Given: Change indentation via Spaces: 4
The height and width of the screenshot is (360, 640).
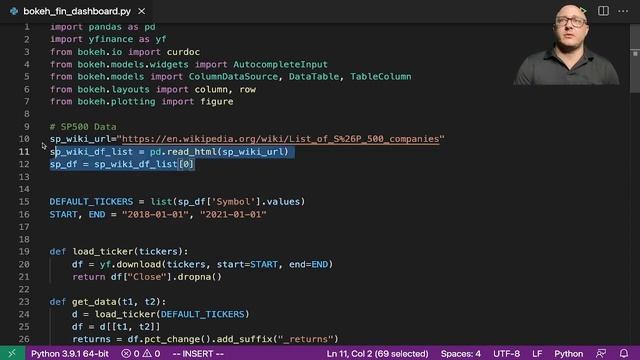Looking at the screenshot, I should [x=460, y=353].
